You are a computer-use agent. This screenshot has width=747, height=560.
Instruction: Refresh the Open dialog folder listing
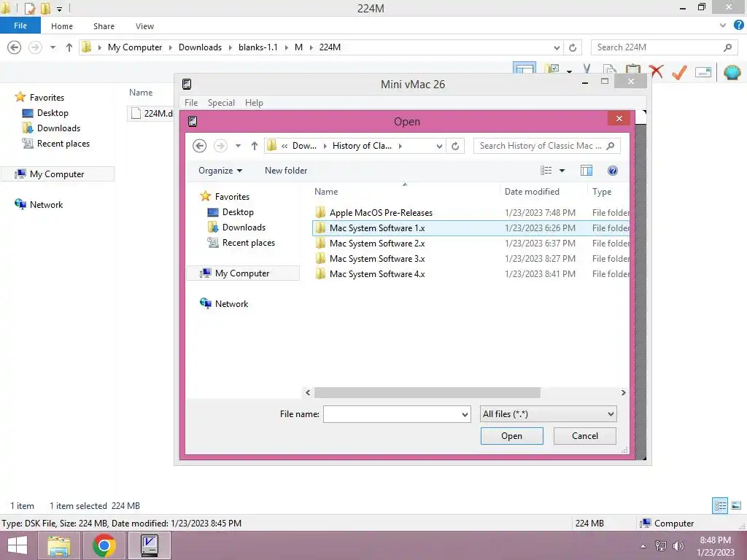tap(455, 146)
